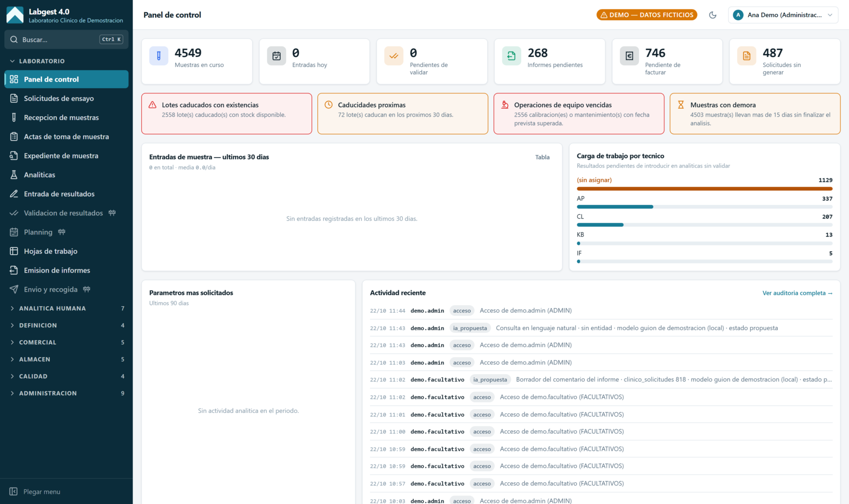Viewport: 849px width, 504px height.
Task: Click the Informes pendientes document icon
Action: point(512,56)
